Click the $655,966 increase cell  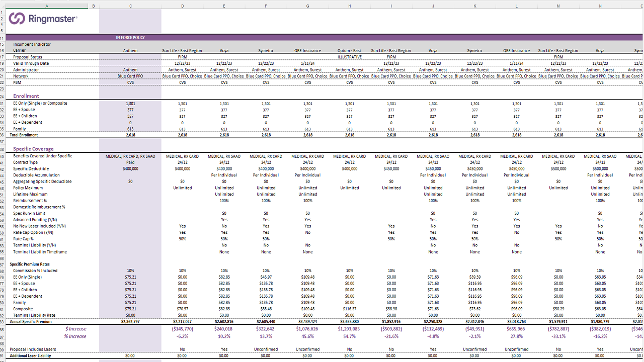point(517,329)
